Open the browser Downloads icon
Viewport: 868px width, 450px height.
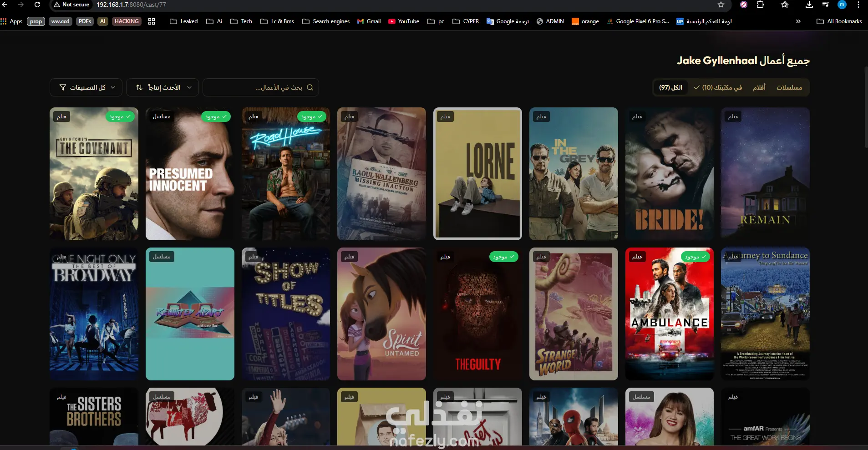(x=809, y=5)
